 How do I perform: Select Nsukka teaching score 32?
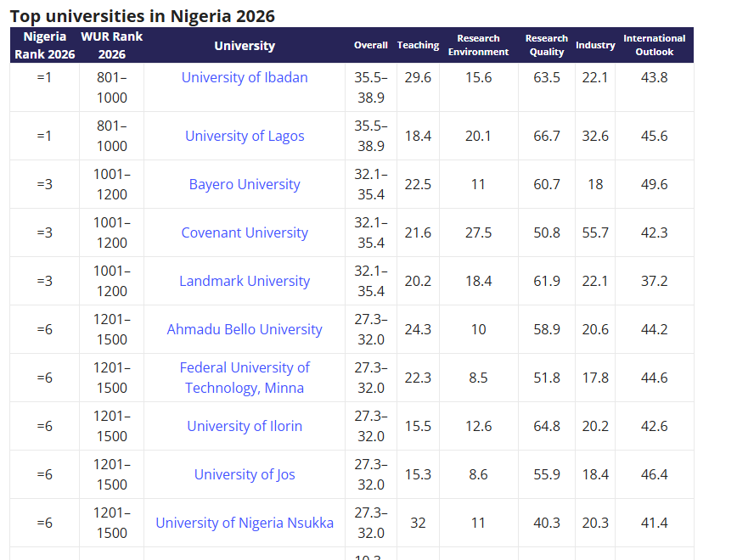[418, 523]
